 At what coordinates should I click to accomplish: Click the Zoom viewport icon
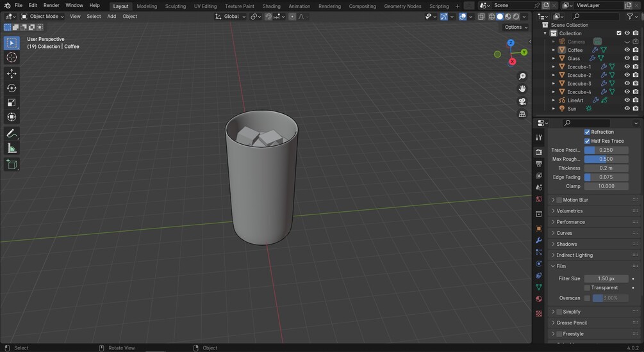522,76
